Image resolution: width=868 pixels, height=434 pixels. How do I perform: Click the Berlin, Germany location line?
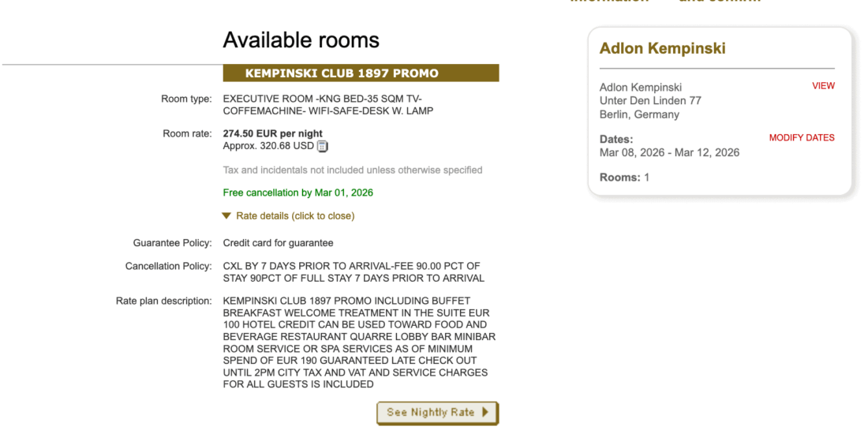click(x=639, y=114)
